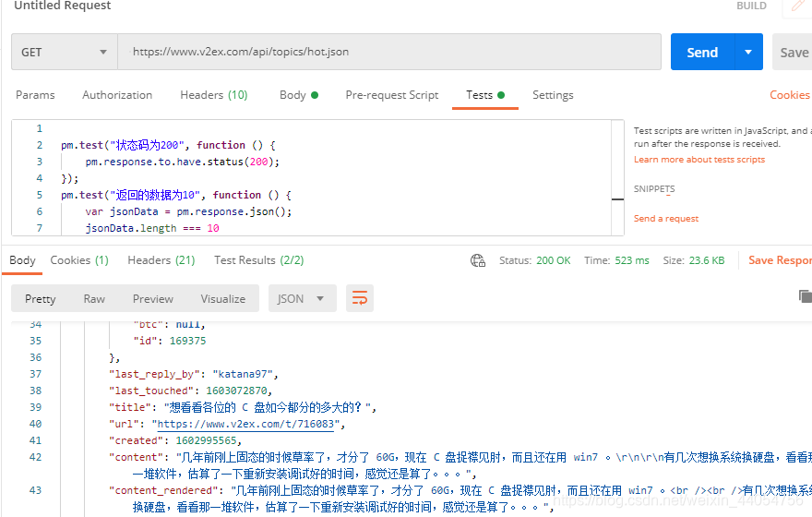The image size is (812, 517).
Task: Select the Visualize view
Action: 223,299
